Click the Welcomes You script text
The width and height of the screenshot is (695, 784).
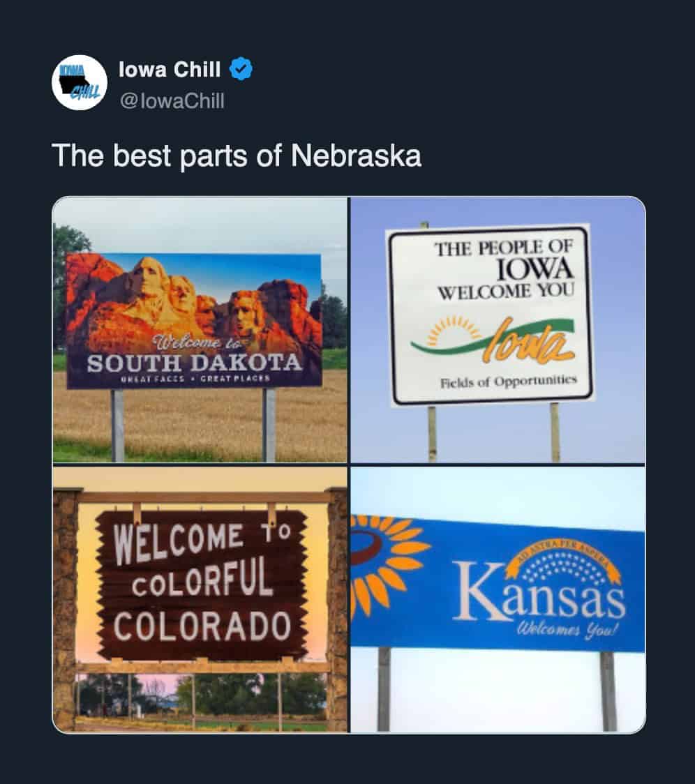567,629
